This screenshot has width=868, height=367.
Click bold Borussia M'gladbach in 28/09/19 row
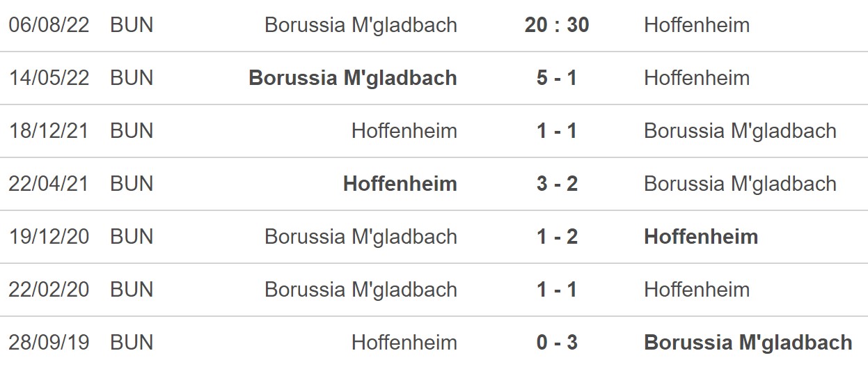pos(748,343)
